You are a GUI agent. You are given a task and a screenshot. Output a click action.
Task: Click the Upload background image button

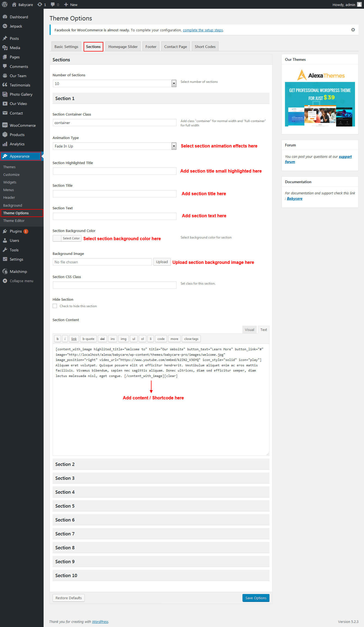click(x=162, y=262)
